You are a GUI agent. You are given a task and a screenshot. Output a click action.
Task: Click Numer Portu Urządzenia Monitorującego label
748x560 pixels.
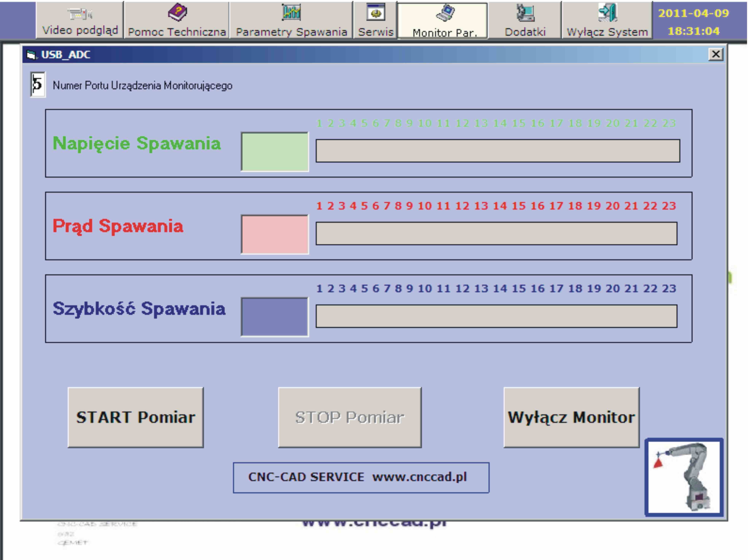142,86
